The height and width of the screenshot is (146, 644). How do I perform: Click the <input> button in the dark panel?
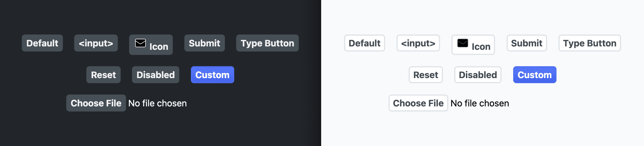pos(96,43)
